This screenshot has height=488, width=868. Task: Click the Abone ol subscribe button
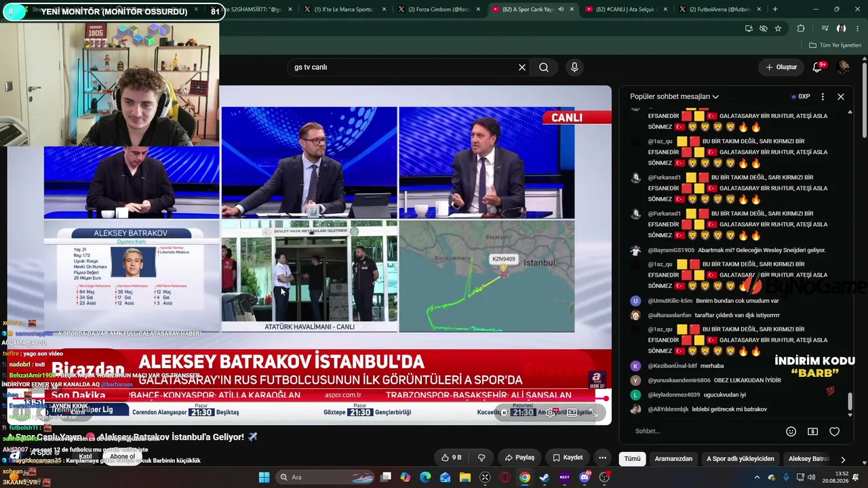click(123, 456)
